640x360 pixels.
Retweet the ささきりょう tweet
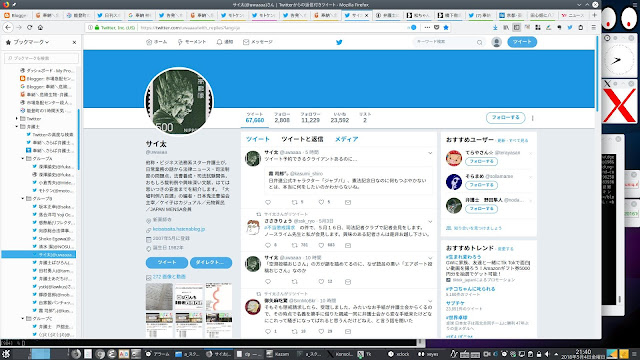coord(295,245)
